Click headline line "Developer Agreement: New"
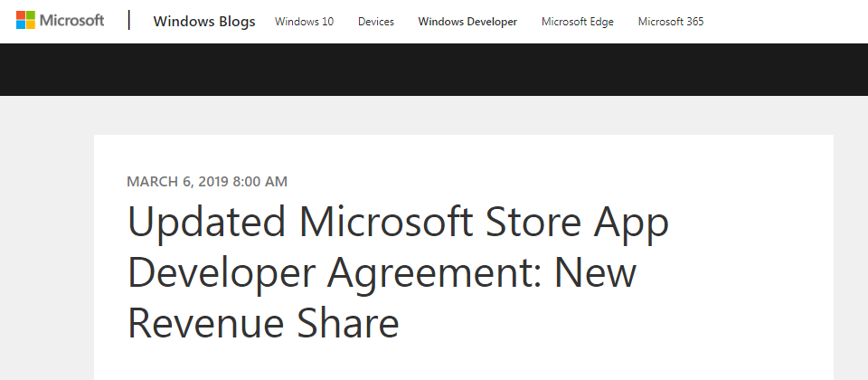This screenshot has height=380, width=868. click(x=382, y=273)
